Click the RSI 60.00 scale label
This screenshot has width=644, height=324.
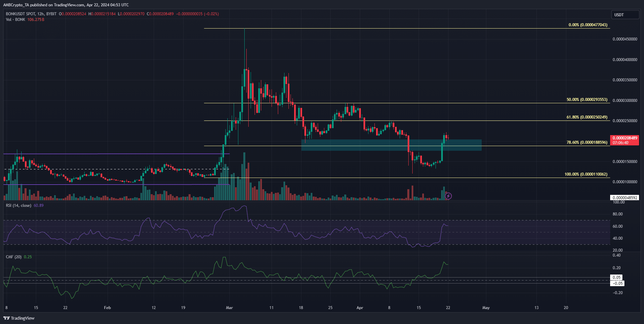tap(617, 226)
